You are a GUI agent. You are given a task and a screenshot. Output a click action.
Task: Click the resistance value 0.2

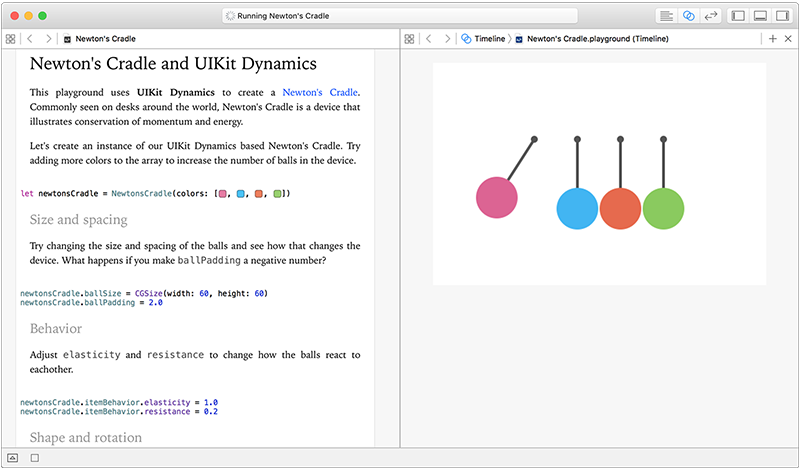point(211,412)
